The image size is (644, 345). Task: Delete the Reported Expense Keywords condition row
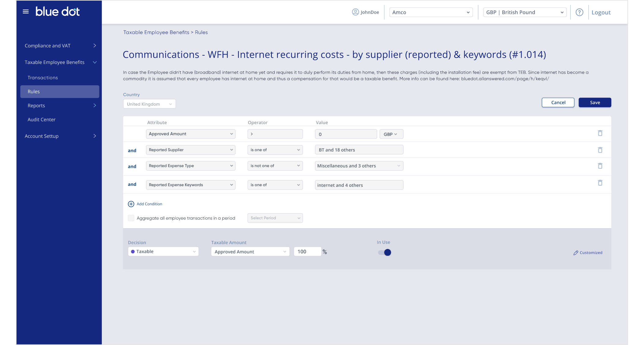(600, 183)
